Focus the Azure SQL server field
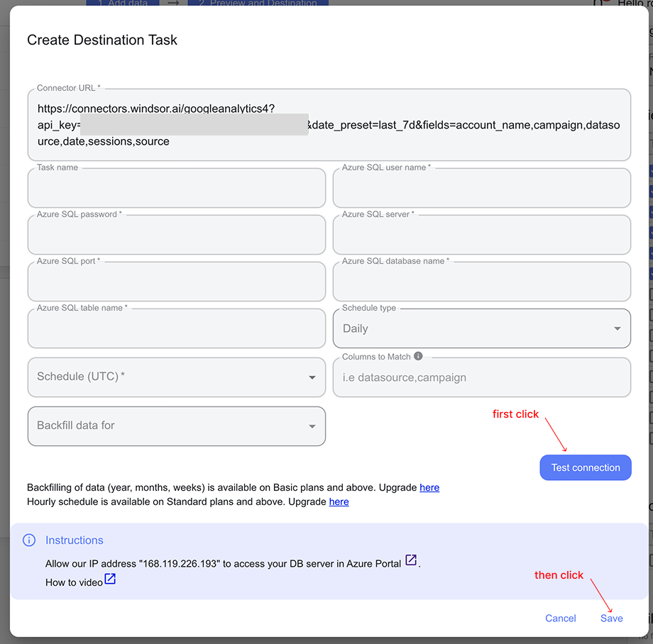653x644 pixels. [482, 235]
